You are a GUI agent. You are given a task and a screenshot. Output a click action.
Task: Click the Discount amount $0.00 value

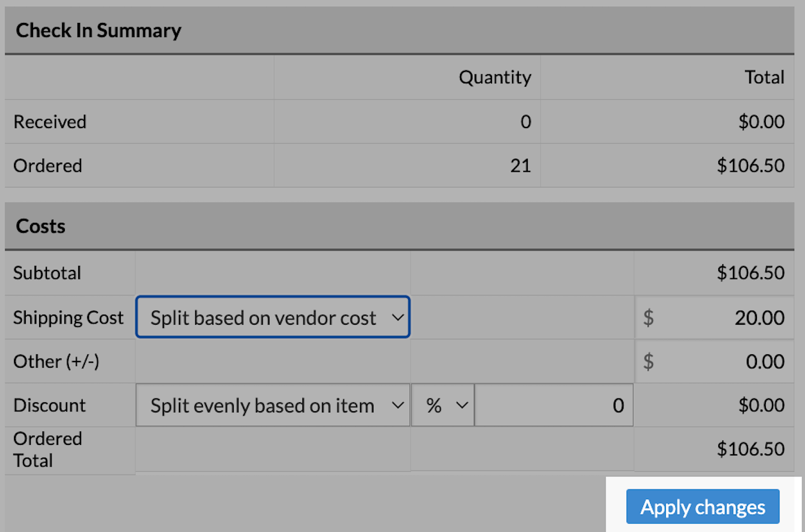761,405
